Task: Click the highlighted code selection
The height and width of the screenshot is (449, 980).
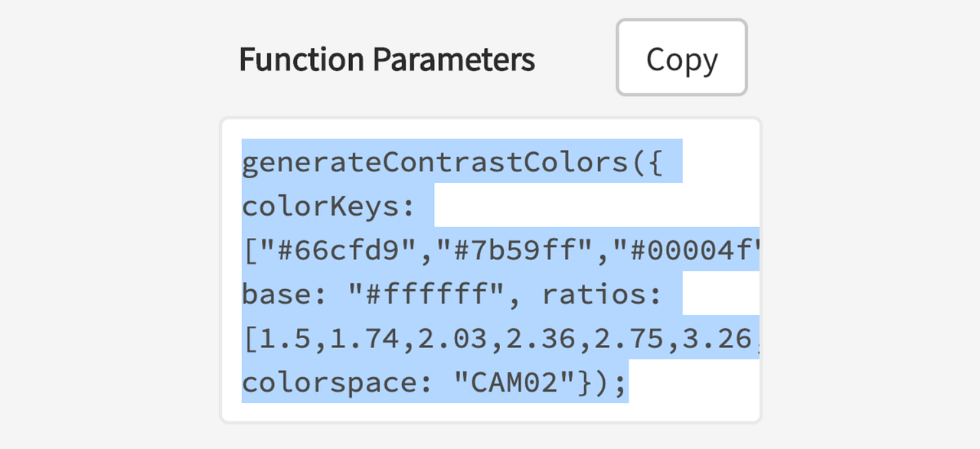Action: [459, 272]
